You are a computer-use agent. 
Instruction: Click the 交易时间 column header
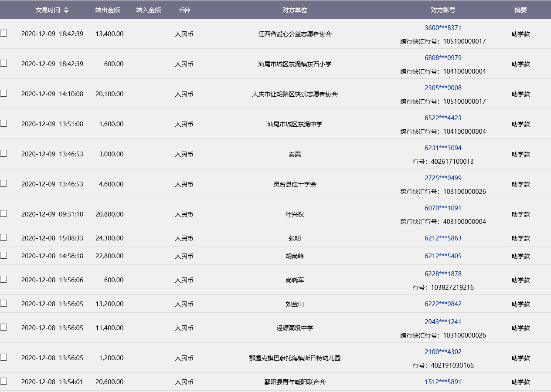coord(48,10)
